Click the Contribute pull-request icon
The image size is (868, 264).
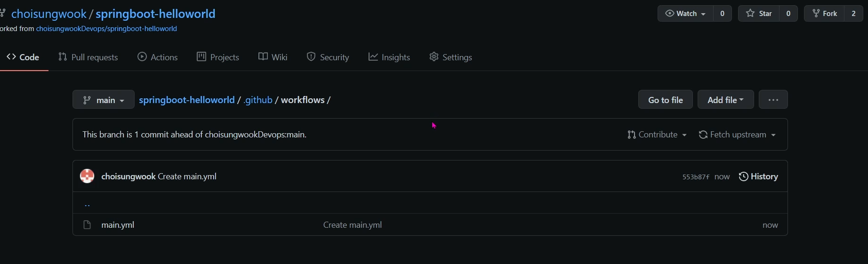[x=632, y=135]
